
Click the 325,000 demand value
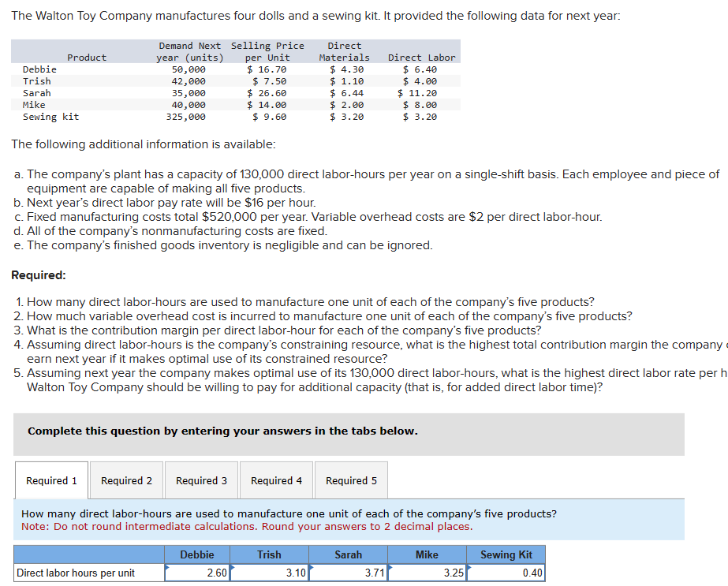coord(185,117)
